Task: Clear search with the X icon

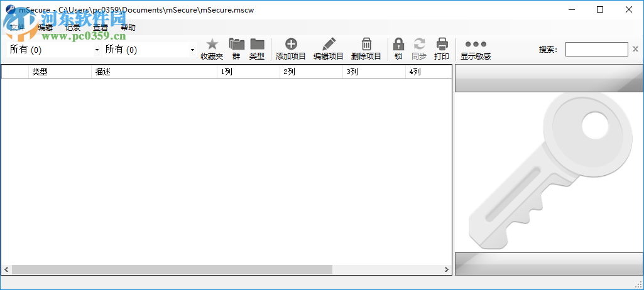Action: (635, 50)
